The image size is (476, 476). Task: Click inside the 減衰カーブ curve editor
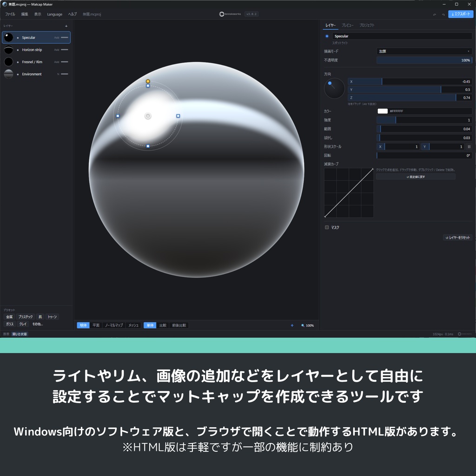point(349,193)
